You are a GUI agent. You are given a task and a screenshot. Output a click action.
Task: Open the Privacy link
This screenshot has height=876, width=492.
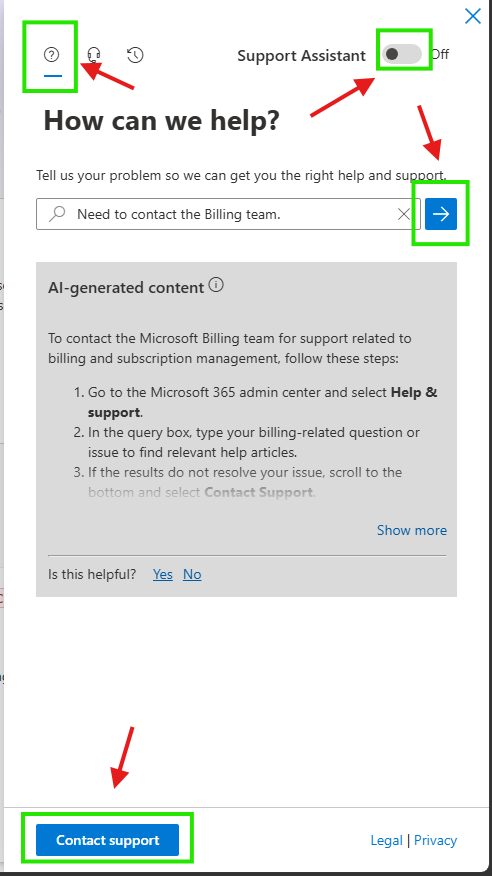[x=435, y=840]
